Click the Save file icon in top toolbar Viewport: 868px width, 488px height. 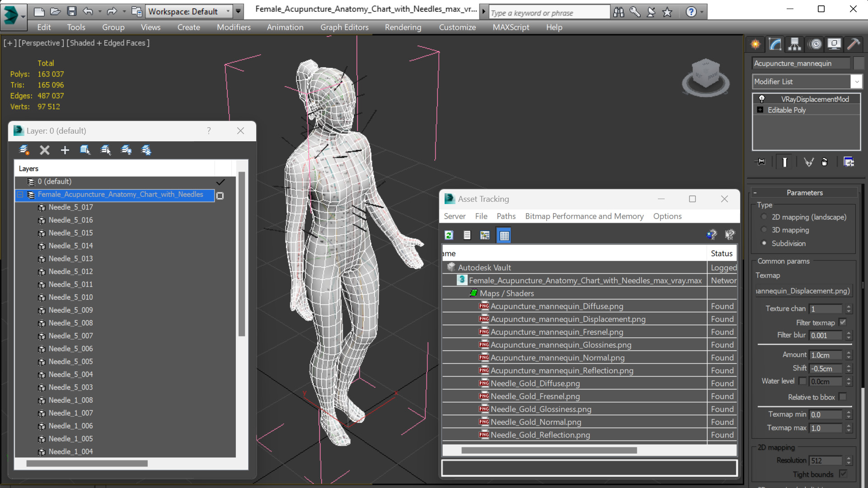coord(71,11)
